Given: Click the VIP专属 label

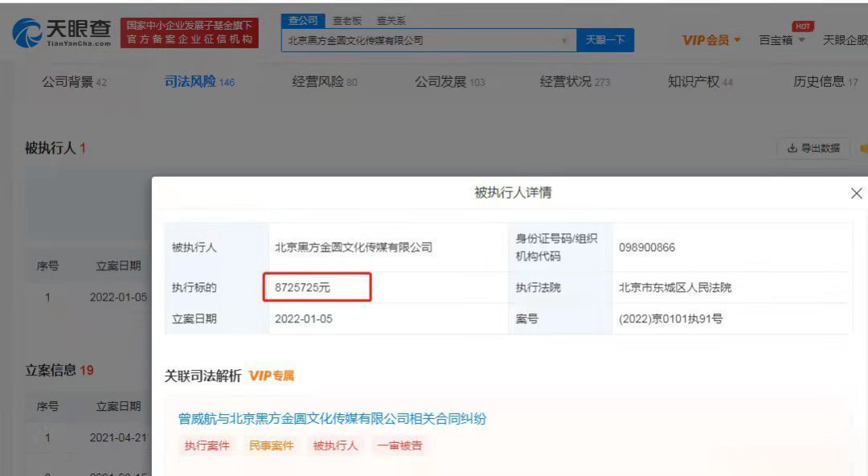Looking at the screenshot, I should coord(272,375).
